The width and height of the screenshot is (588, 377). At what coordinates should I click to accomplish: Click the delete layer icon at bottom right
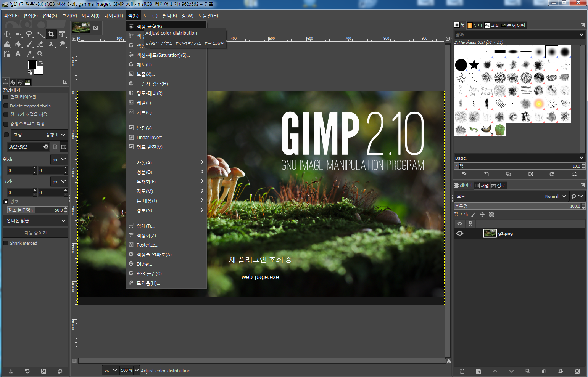pyautogui.click(x=577, y=371)
